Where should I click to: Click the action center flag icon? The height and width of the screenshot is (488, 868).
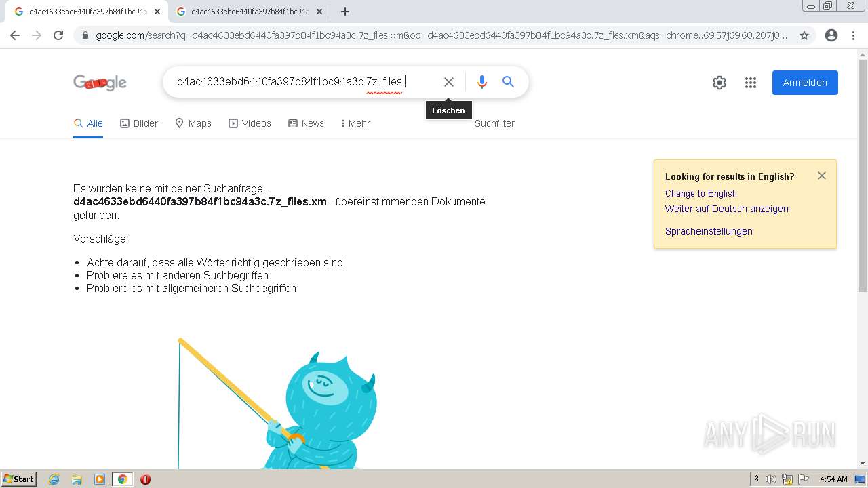coord(803,479)
